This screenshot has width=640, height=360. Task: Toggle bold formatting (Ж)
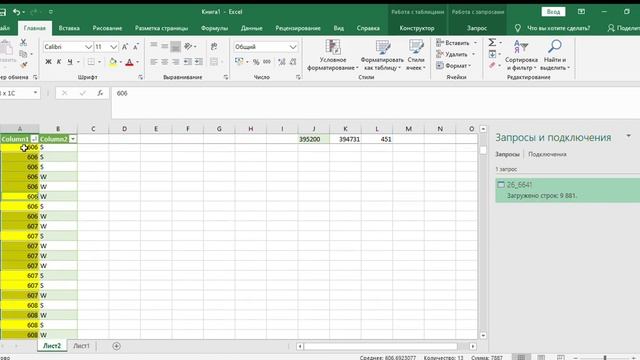pyautogui.click(x=48, y=62)
